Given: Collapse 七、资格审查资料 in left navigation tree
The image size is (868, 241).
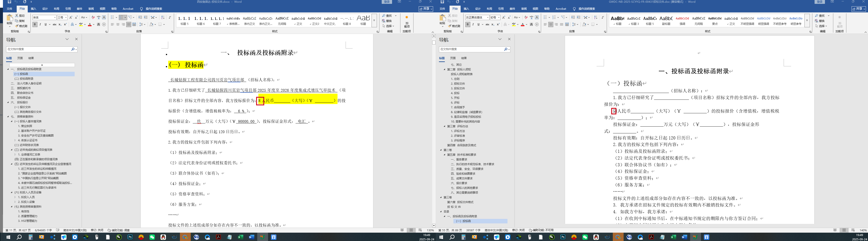Looking at the screenshot, I should pyautogui.click(x=8, y=117).
